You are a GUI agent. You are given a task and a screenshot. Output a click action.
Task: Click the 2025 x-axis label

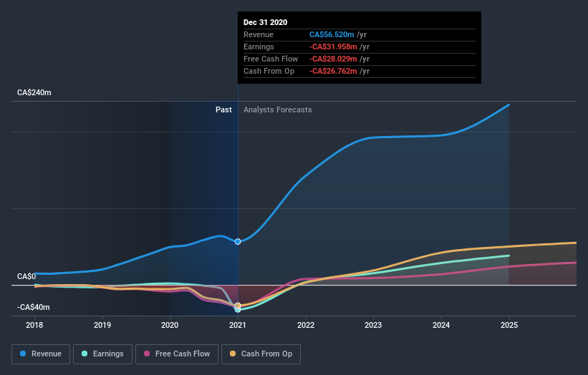pyautogui.click(x=509, y=325)
